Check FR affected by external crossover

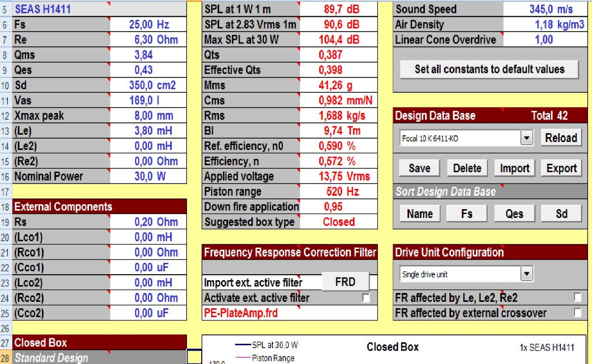[577, 313]
